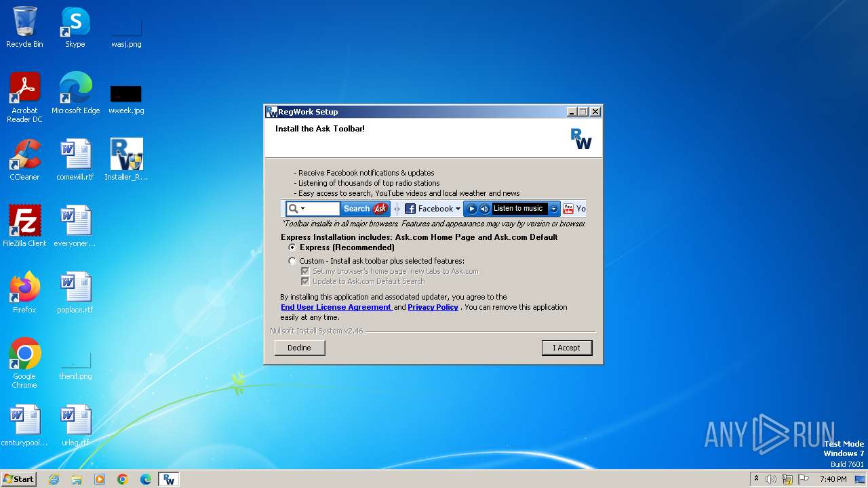The height and width of the screenshot is (488, 868).
Task: Select the Installer_R... setup file icon
Action: (x=126, y=160)
